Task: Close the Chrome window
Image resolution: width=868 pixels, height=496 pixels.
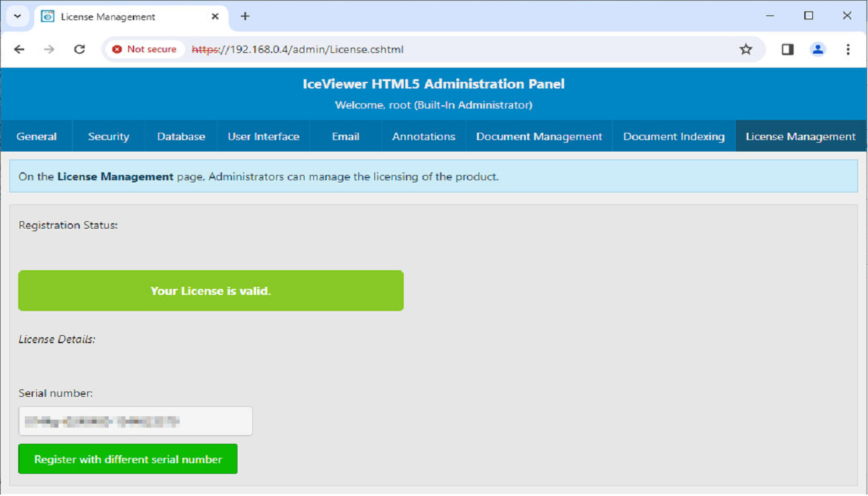Action: tap(847, 16)
